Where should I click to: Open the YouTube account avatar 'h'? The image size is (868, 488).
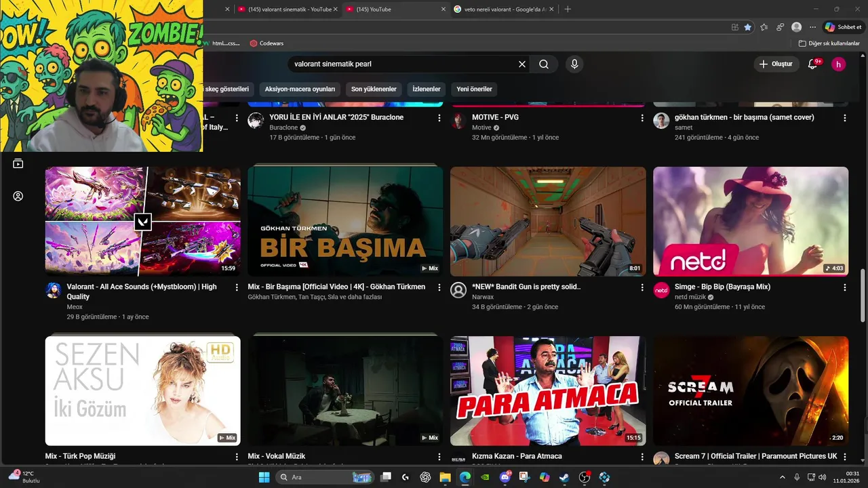(x=839, y=64)
